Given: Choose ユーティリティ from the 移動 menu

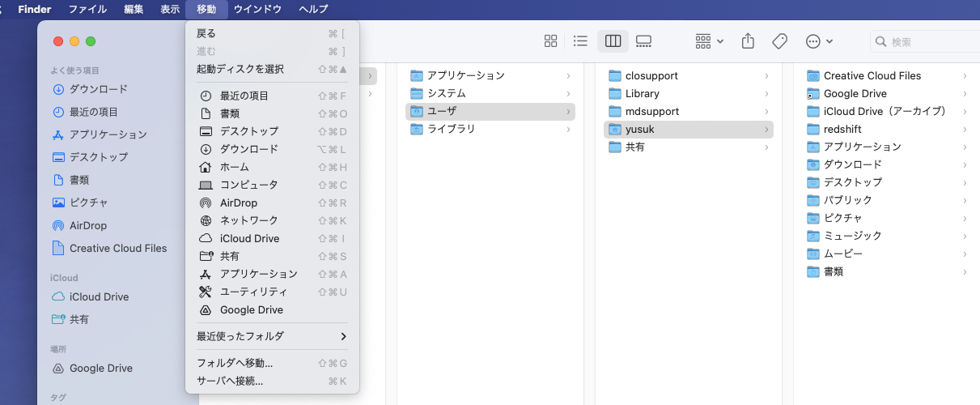Looking at the screenshot, I should click(x=272, y=292).
